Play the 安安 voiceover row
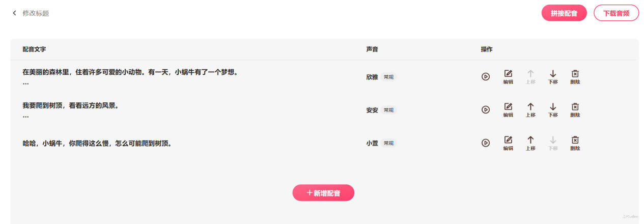644x224 pixels. pos(486,109)
